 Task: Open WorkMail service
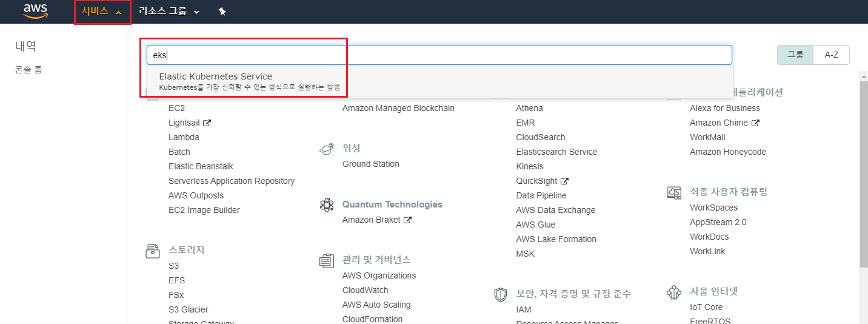707,137
